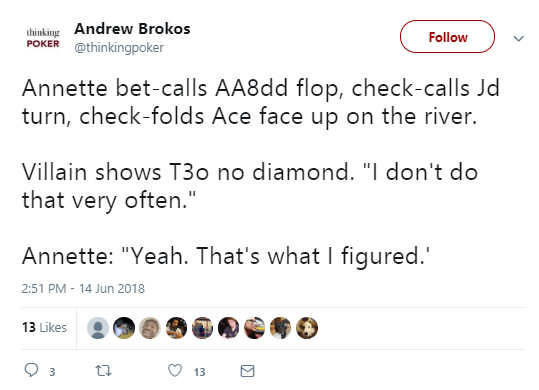Retweet this tweet using the retweet icon

point(103,371)
